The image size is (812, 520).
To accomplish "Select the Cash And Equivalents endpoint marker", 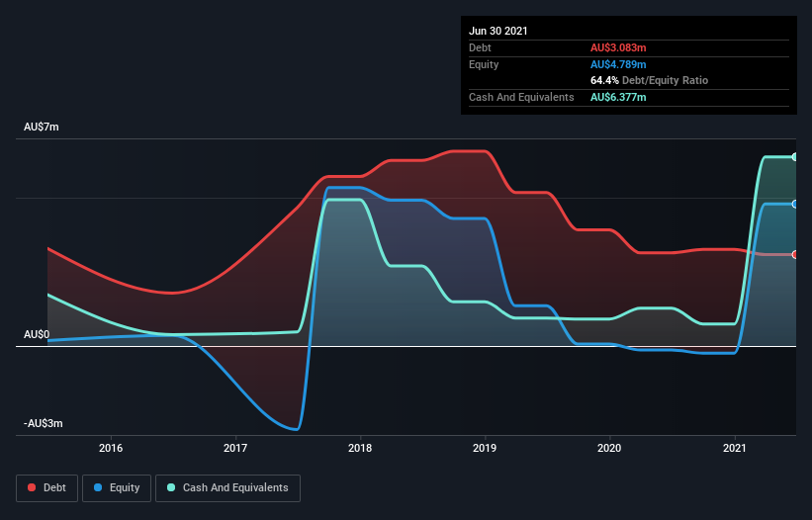I will pyautogui.click(x=795, y=157).
